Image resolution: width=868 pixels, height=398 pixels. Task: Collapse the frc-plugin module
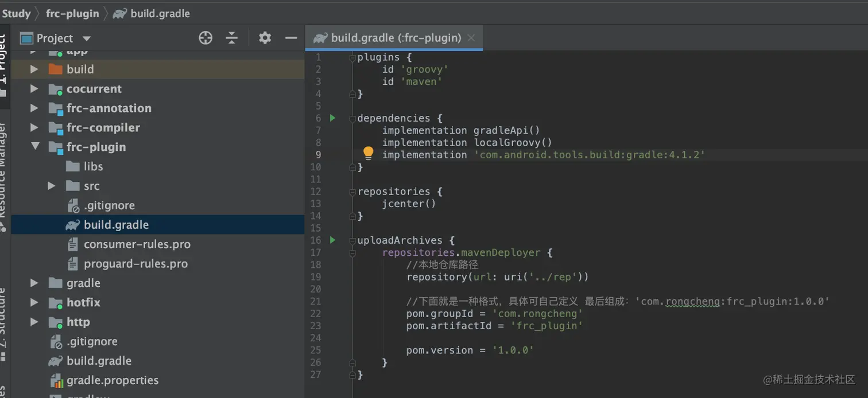click(35, 147)
